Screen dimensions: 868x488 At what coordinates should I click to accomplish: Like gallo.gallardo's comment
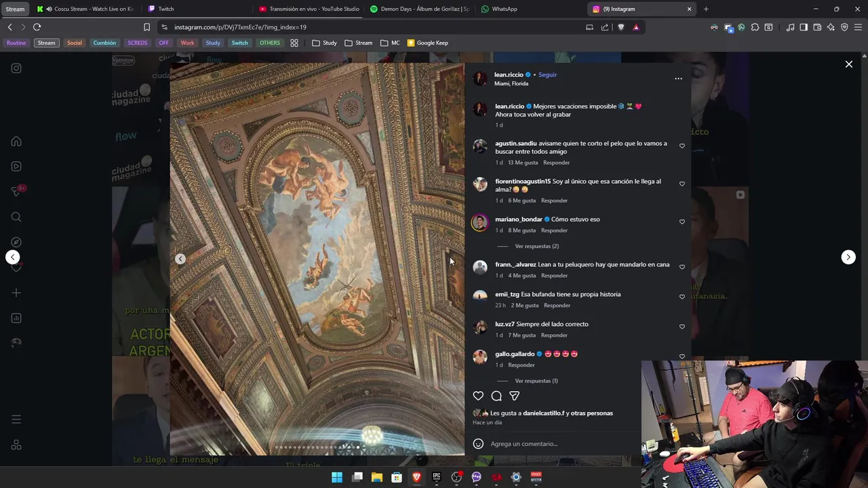[682, 356]
